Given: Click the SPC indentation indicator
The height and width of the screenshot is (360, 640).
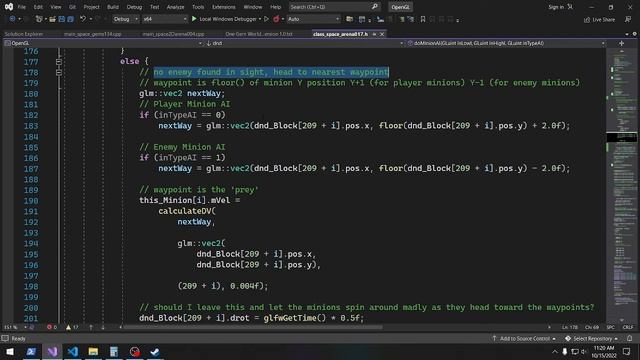Looking at the screenshot, I should (611, 327).
